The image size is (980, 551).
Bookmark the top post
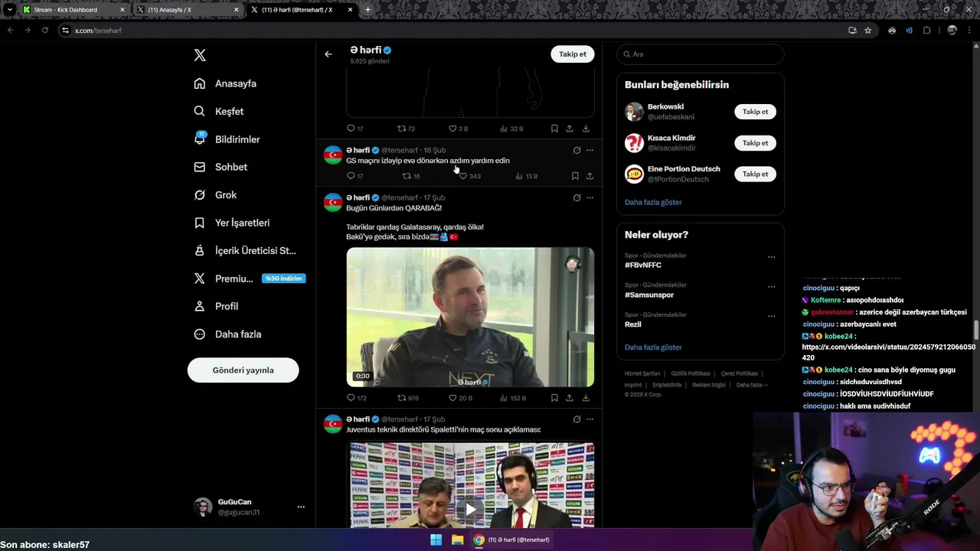(x=554, y=129)
